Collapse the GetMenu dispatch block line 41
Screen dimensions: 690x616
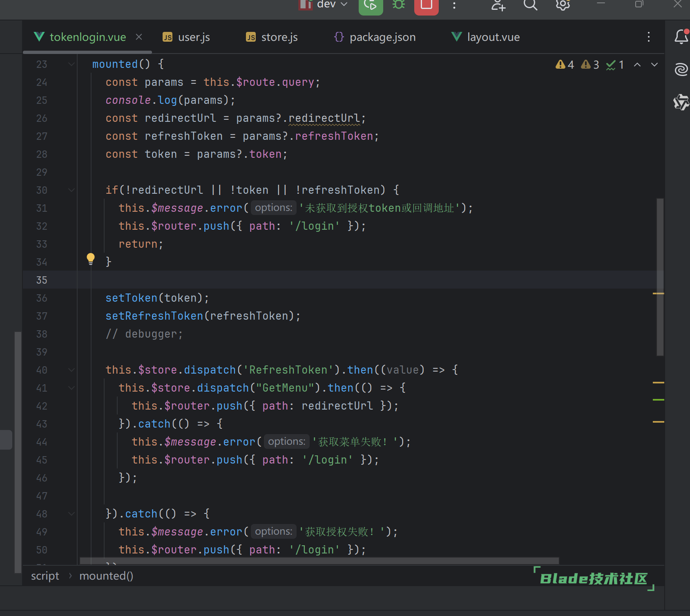(71, 388)
